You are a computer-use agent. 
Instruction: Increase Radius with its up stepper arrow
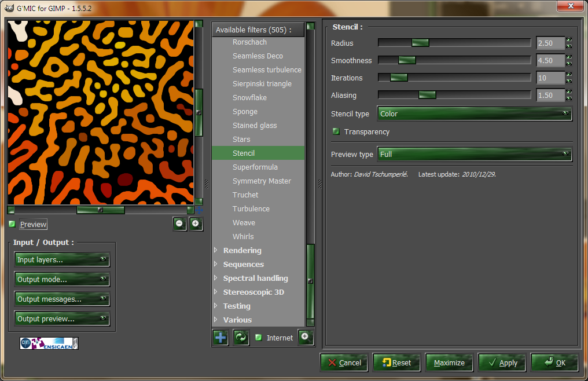tap(569, 39)
